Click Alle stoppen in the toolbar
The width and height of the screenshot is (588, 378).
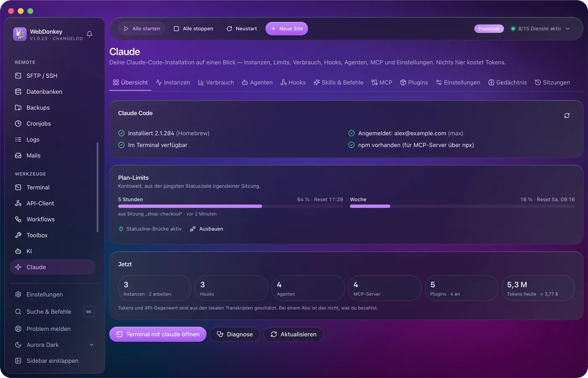(194, 29)
